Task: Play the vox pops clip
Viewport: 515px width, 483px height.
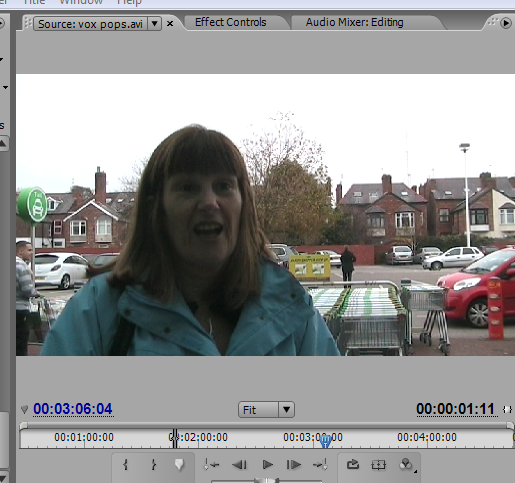Action: [x=267, y=464]
